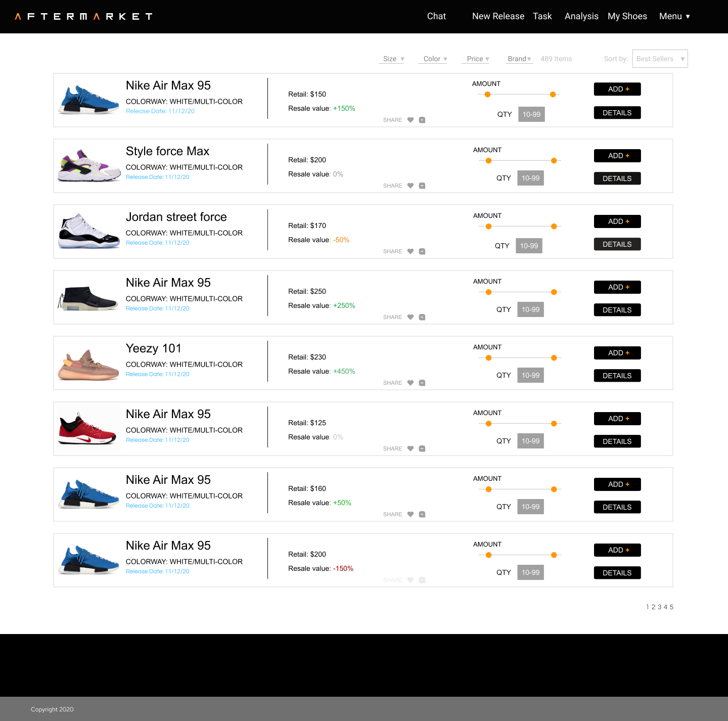Click heart icon on Jordan street force row
728x721 pixels.
(411, 251)
